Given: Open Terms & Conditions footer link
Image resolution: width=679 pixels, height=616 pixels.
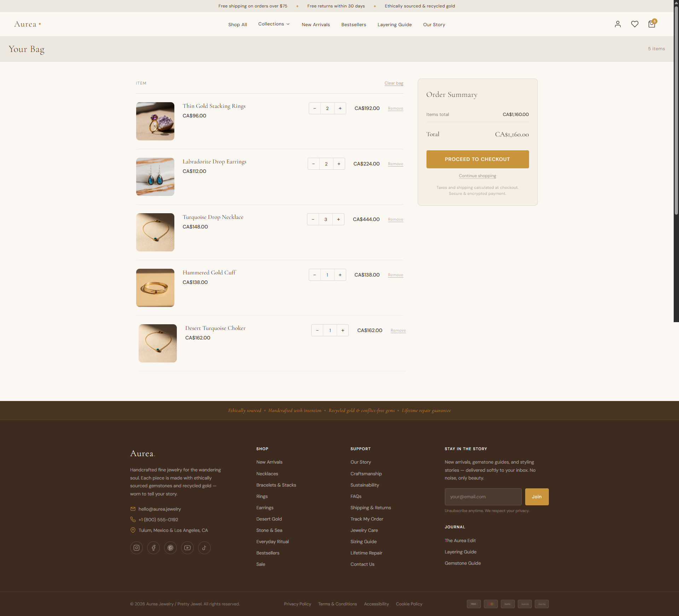Looking at the screenshot, I should point(337,604).
